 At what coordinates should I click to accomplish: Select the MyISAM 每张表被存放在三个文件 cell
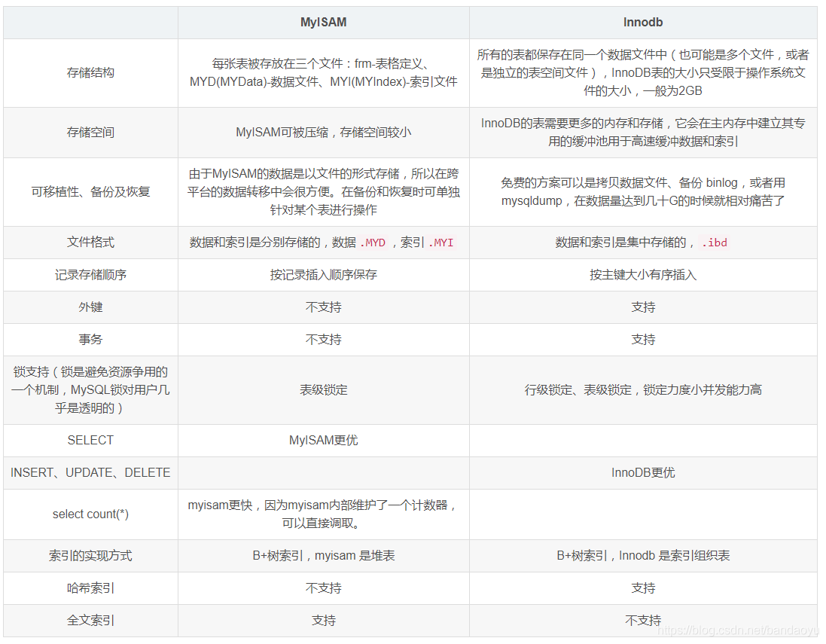[324, 73]
